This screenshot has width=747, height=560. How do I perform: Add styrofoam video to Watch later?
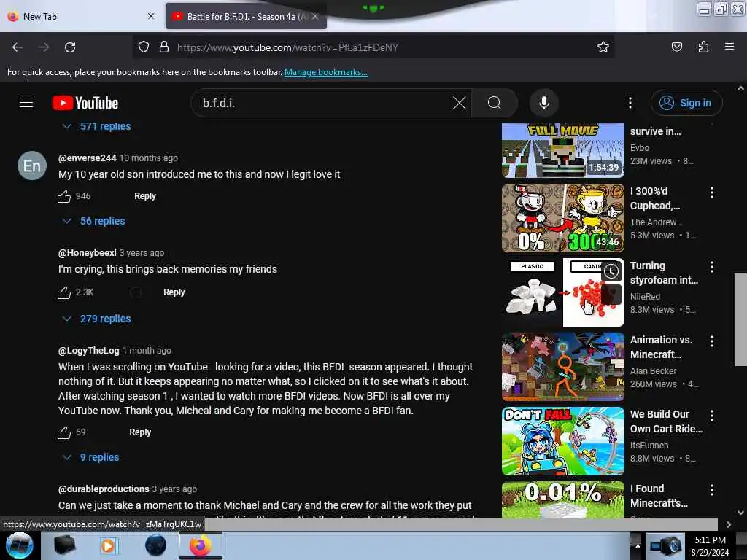tap(611, 271)
